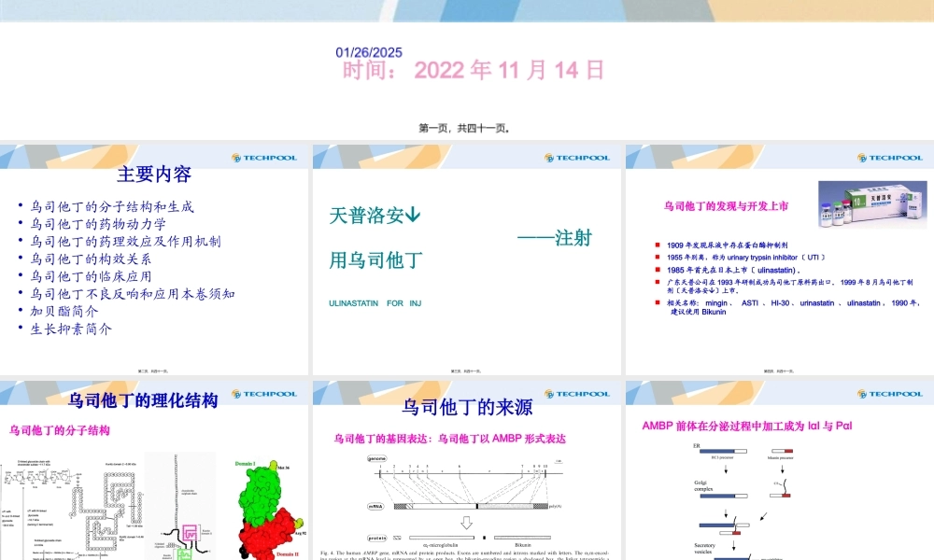
Task: Select the TECHPOOL logo on 乌司他丁的来源 slide
Action: (x=577, y=394)
